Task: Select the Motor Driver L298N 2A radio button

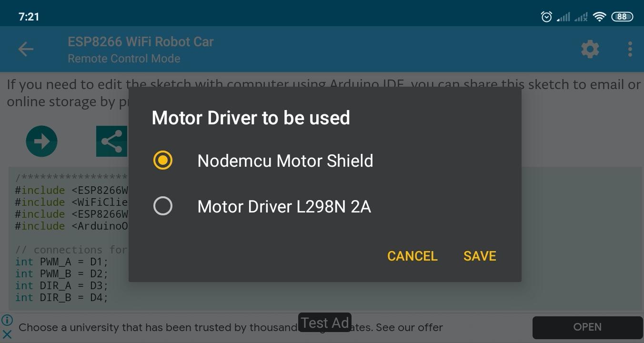Action: point(163,206)
